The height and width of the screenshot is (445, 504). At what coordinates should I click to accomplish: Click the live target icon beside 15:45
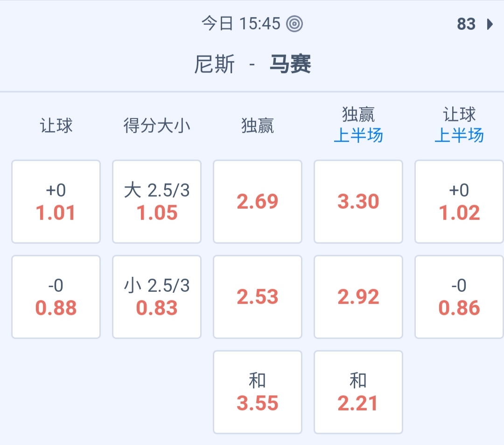294,24
